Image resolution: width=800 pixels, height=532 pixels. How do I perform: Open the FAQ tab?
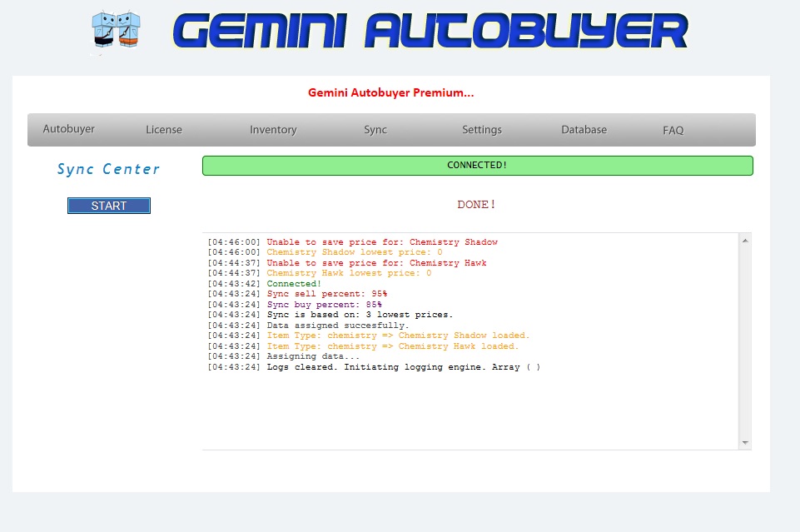673,130
